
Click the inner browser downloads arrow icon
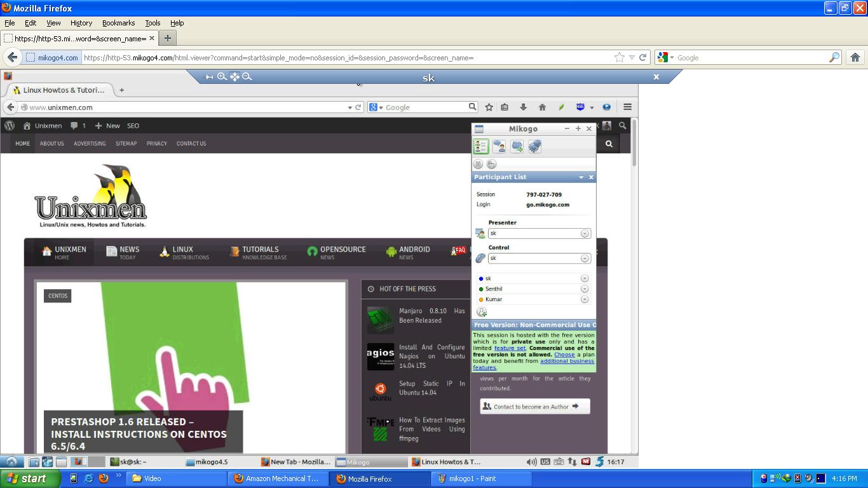point(523,107)
